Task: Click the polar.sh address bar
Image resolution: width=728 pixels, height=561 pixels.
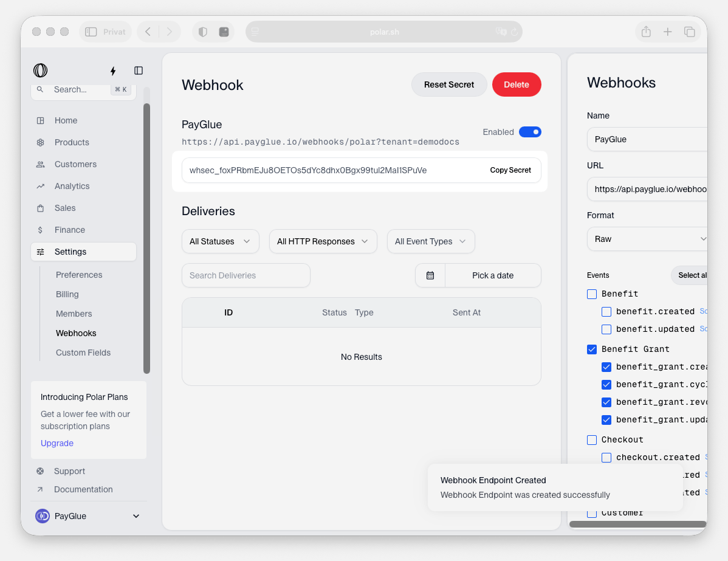Action: 384,32
